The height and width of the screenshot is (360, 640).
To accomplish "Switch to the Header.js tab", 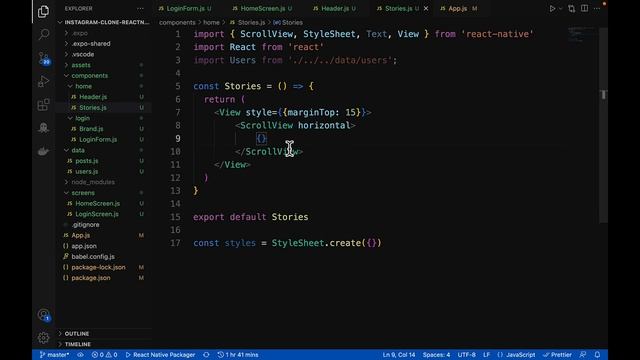I will [335, 9].
